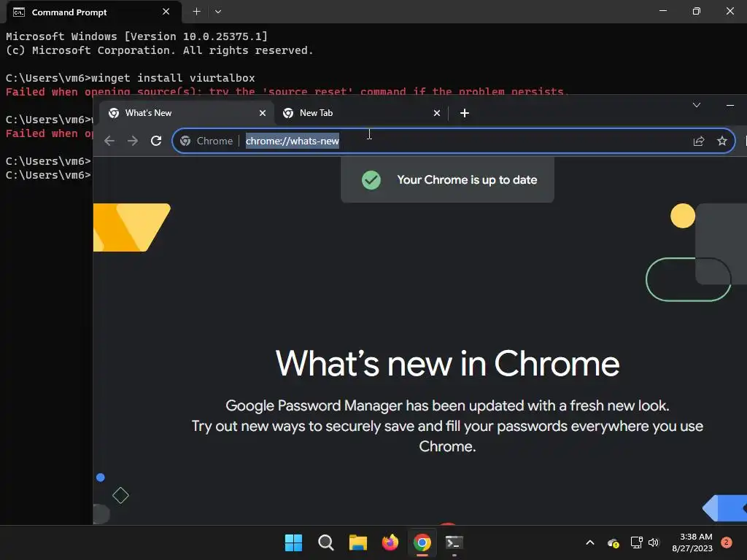Launch Firefox from taskbar
This screenshot has width=747, height=560.
pyautogui.click(x=390, y=542)
